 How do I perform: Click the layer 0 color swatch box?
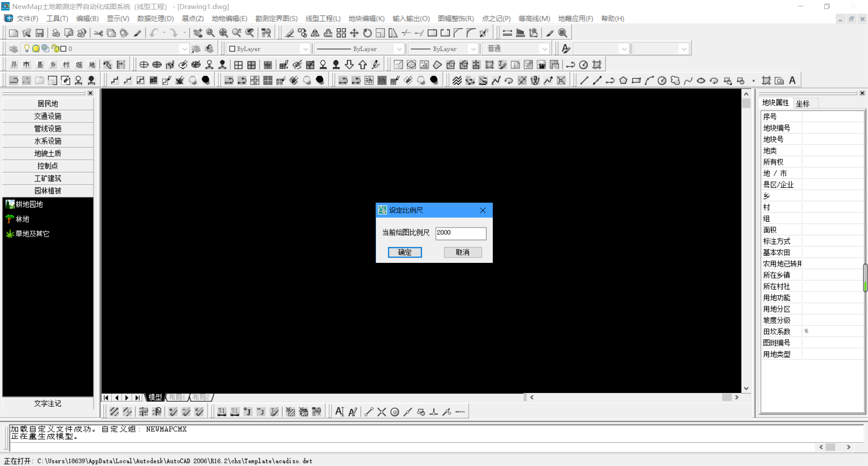[64, 49]
